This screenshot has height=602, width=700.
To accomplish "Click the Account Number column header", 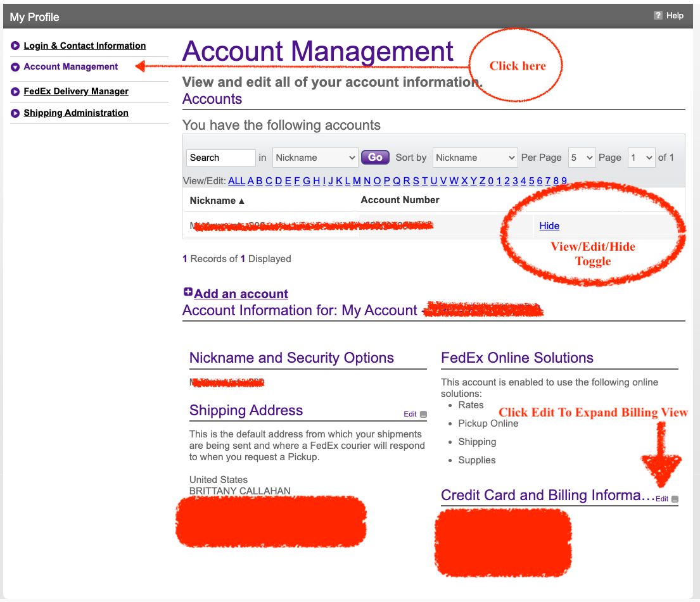I will [x=400, y=200].
